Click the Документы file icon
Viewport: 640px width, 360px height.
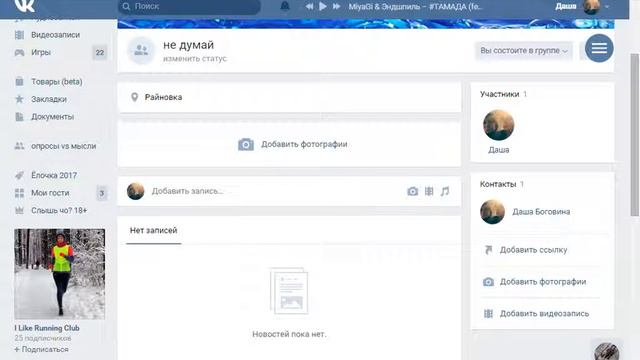[x=19, y=117]
